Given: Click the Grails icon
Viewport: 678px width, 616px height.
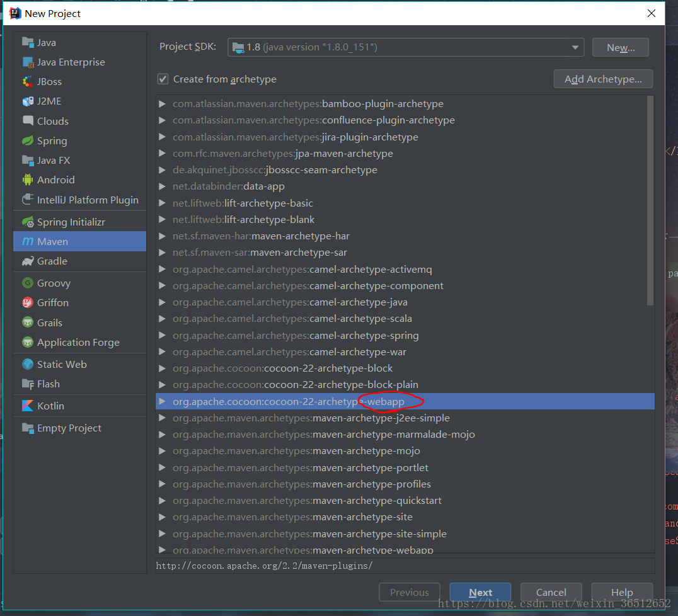Looking at the screenshot, I should point(28,322).
